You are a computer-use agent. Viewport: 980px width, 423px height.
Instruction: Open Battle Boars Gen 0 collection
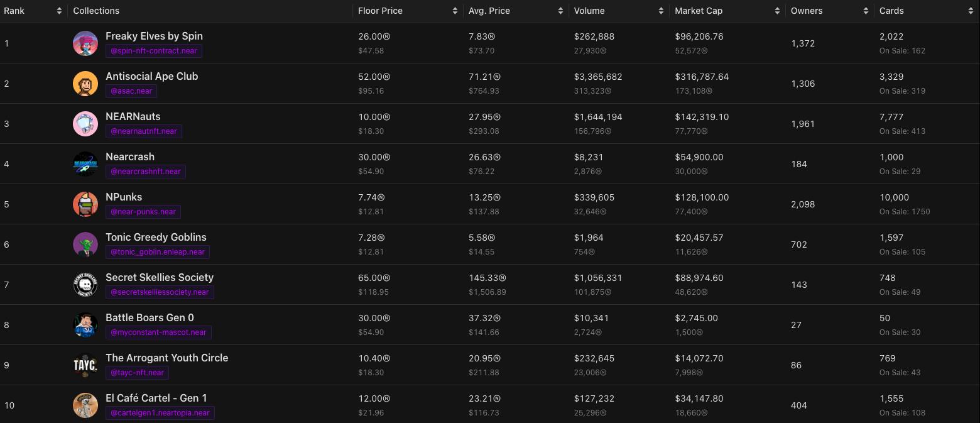[x=150, y=317]
